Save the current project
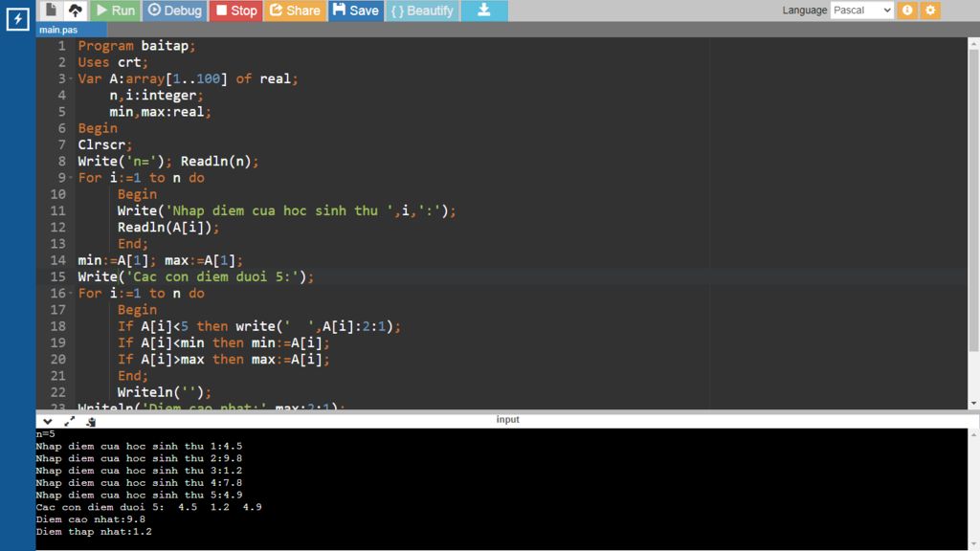 point(356,10)
